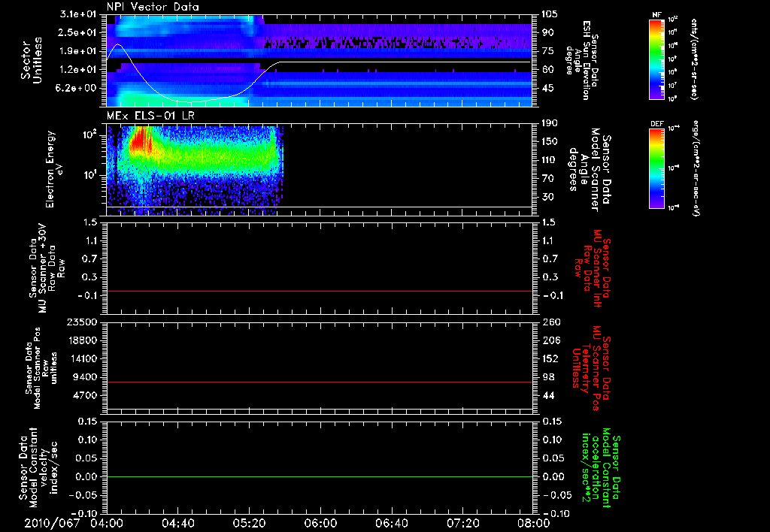This screenshot has width=770, height=532.
Task: Click the "206" telemetry tick value
Action: click(550, 340)
